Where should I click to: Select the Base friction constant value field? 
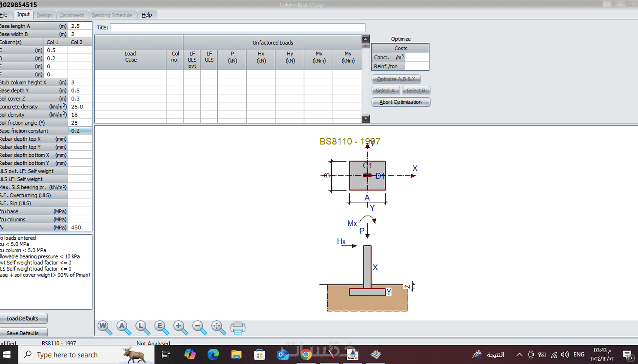80,131
